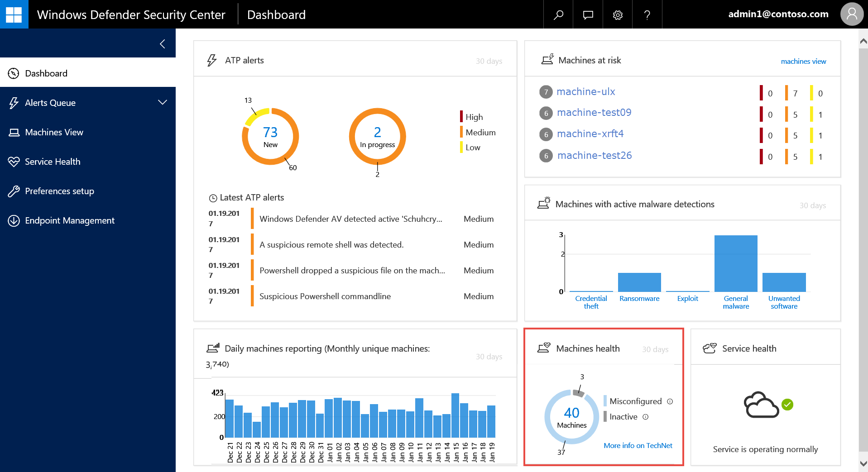This screenshot has height=472, width=868.
Task: Open settings via the gear icon
Action: point(618,14)
